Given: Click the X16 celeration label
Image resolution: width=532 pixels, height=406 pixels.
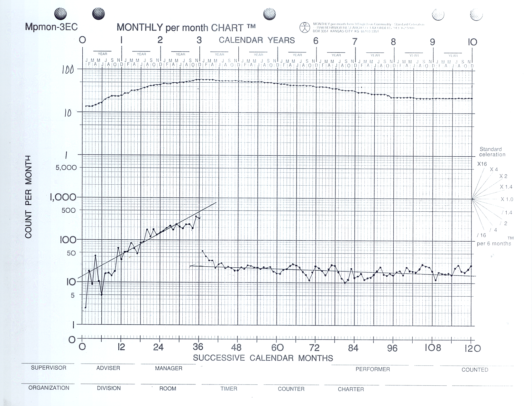Looking at the screenshot, I should coord(482,164).
